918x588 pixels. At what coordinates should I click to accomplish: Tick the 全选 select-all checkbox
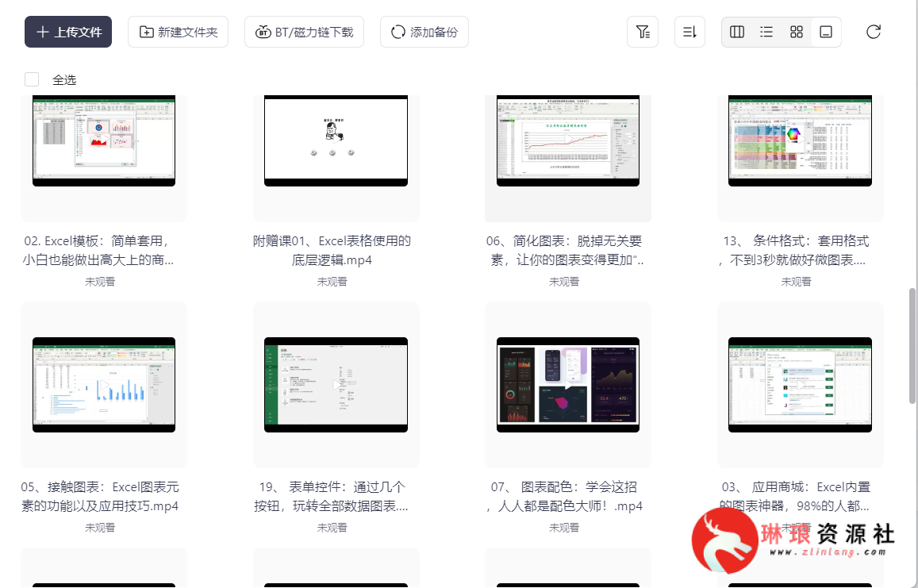(32, 79)
